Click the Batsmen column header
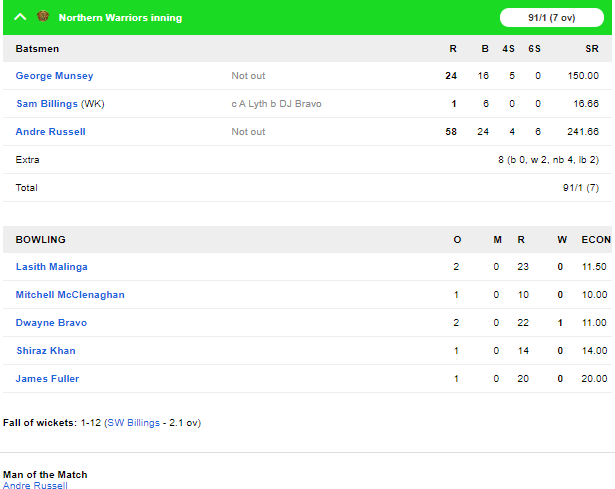The image size is (615, 489). click(37, 49)
